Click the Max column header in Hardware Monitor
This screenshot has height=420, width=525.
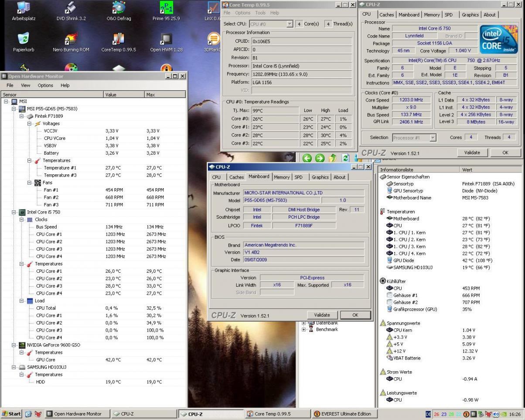tap(165, 95)
